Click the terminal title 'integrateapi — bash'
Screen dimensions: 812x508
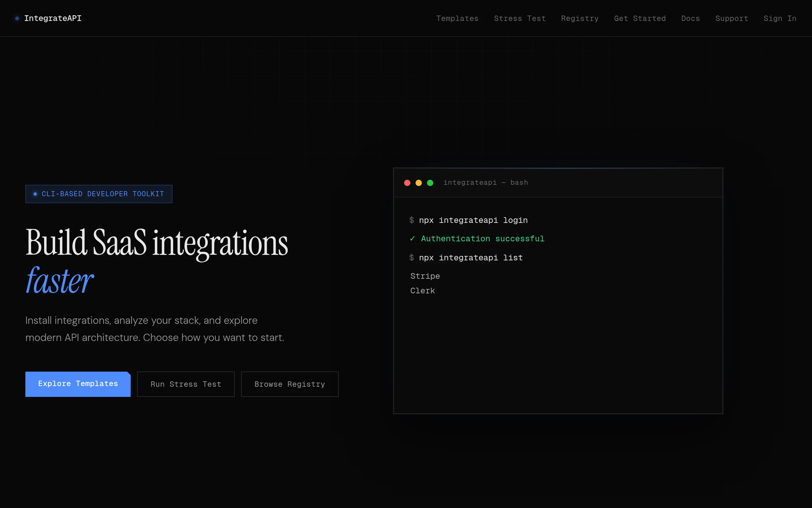click(485, 183)
